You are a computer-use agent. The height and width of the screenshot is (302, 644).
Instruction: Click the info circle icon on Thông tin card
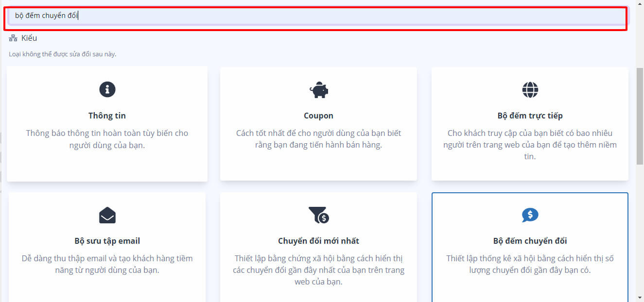click(x=107, y=89)
